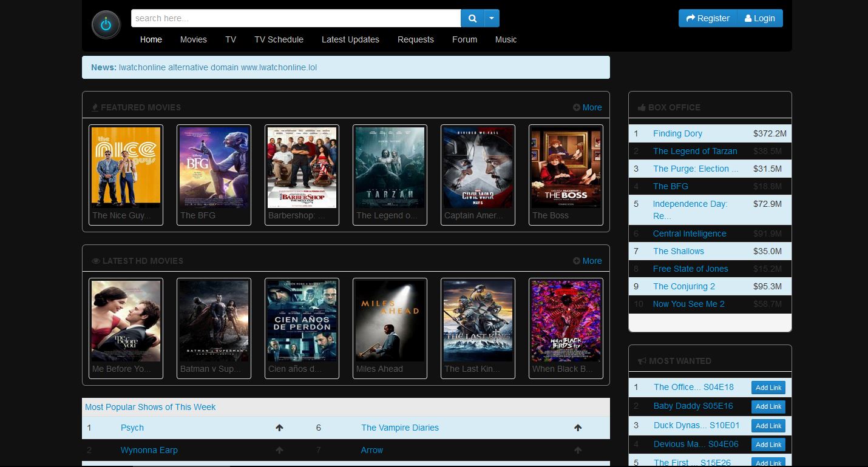Open Baby Daddy S05E16 link
Viewport: 868px width, 467px height.
693,406
